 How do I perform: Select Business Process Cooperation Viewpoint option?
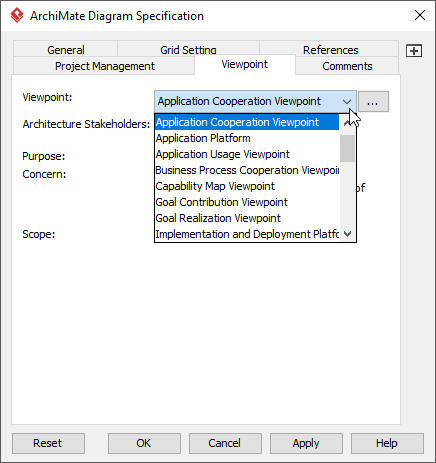point(247,170)
